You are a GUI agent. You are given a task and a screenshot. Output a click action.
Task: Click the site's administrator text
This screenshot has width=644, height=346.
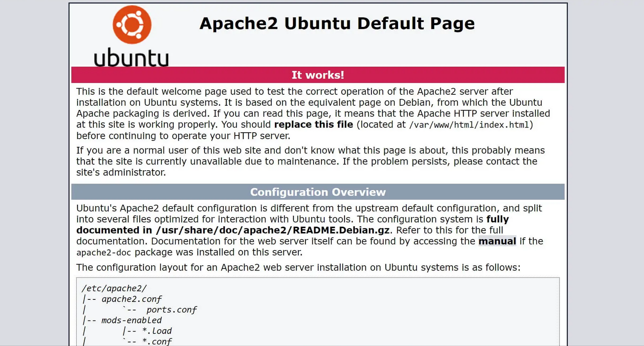[121, 172]
